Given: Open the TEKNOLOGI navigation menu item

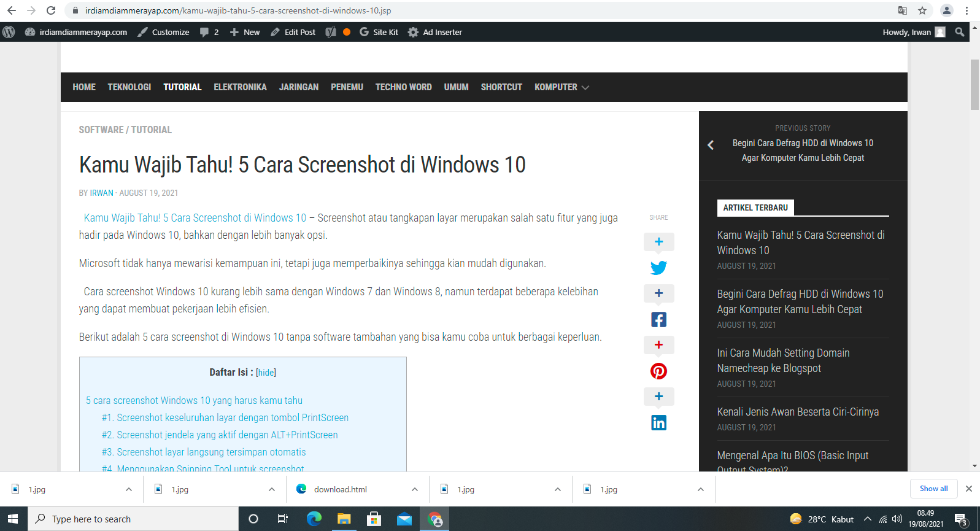Looking at the screenshot, I should pos(129,87).
